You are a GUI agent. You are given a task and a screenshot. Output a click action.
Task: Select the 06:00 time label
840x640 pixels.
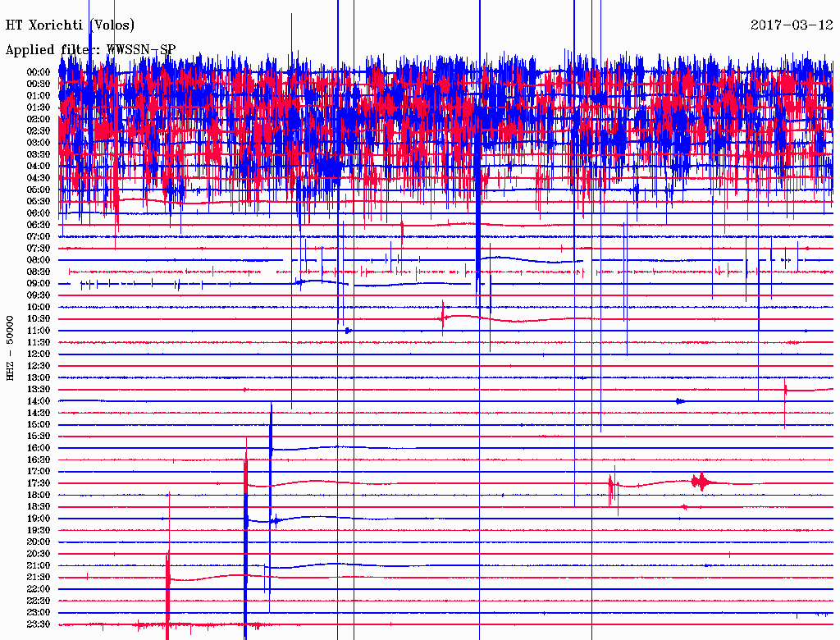pos(39,213)
